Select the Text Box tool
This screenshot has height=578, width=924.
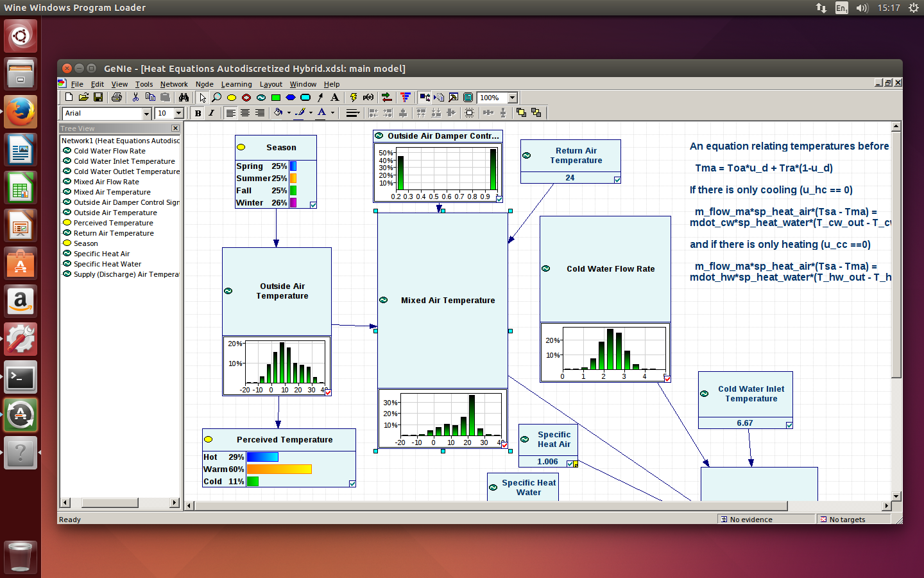coord(334,98)
